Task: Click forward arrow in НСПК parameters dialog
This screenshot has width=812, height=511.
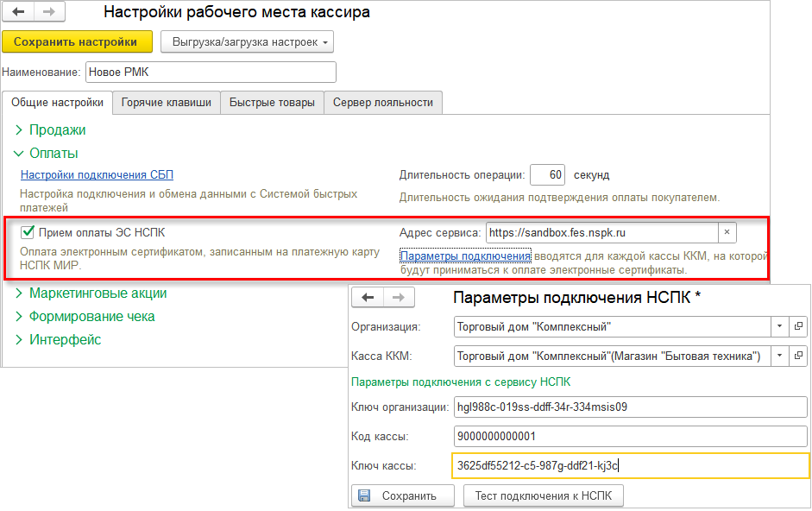Action: (399, 297)
